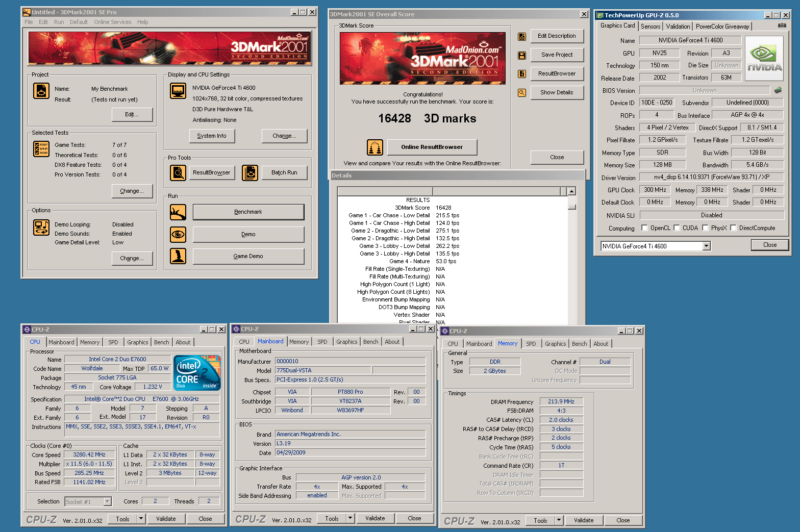Image resolution: width=800 pixels, height=532 pixels.
Task: Enable the CUDA checkbox in GPU-Z
Action: point(677,228)
